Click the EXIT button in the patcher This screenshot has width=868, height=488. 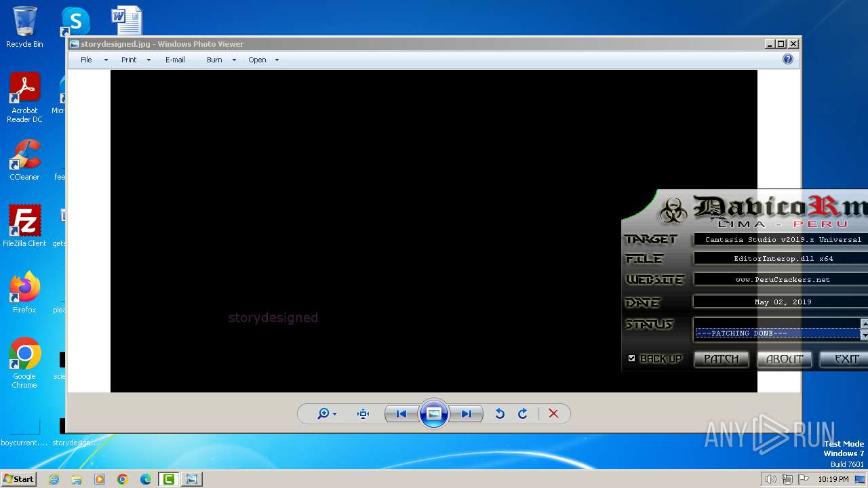(845, 359)
